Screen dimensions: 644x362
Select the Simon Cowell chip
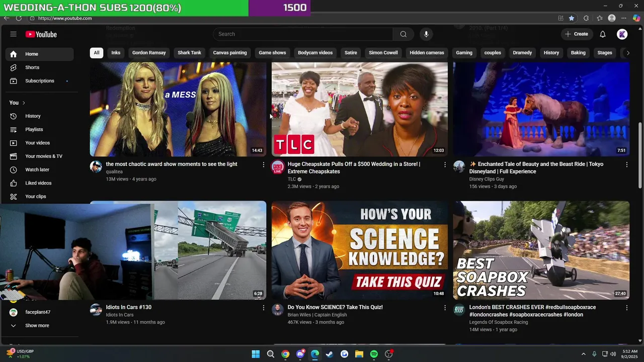pyautogui.click(x=383, y=53)
